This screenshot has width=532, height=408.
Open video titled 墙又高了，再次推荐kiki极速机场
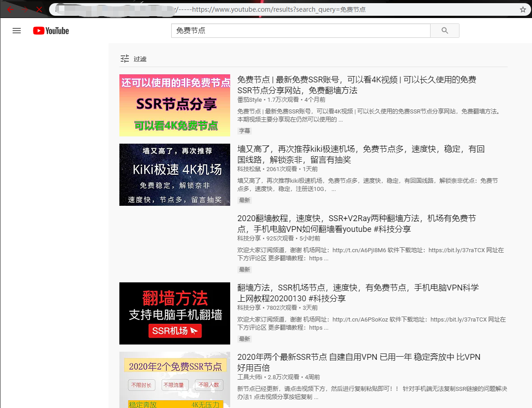tap(361, 154)
